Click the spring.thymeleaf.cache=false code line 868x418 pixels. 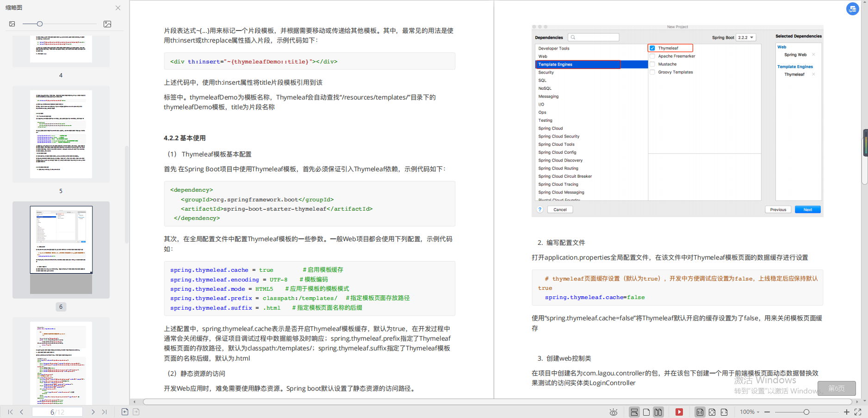tap(595, 297)
